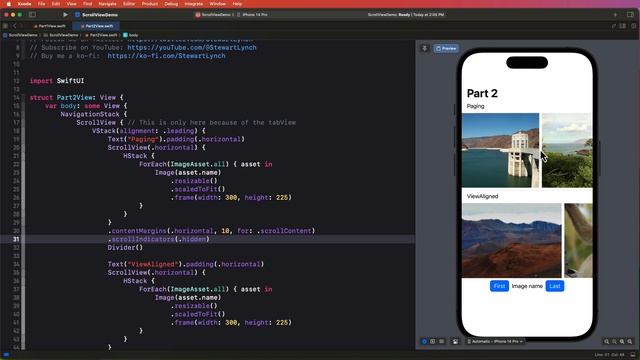Open the Xcode application menu

click(24, 4)
